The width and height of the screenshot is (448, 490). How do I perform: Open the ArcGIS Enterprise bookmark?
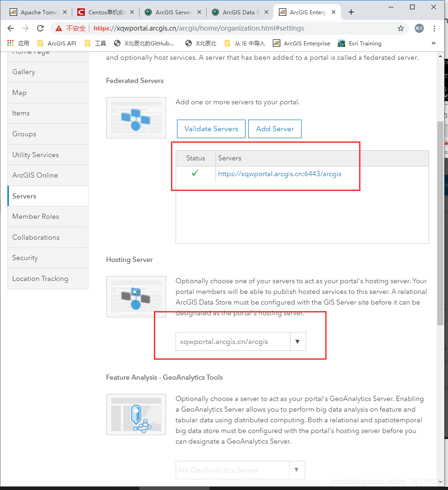point(302,43)
